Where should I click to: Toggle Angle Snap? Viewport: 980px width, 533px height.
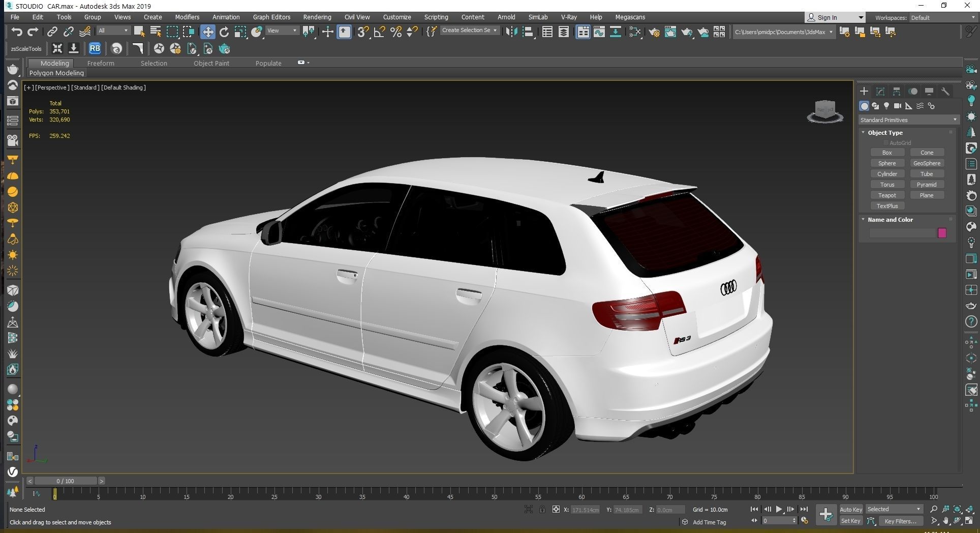pyautogui.click(x=379, y=32)
